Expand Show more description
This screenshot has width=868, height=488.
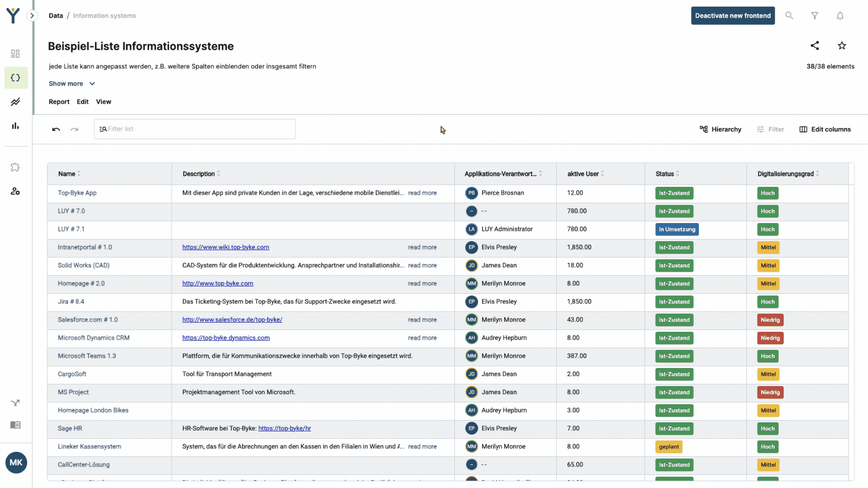tap(72, 84)
